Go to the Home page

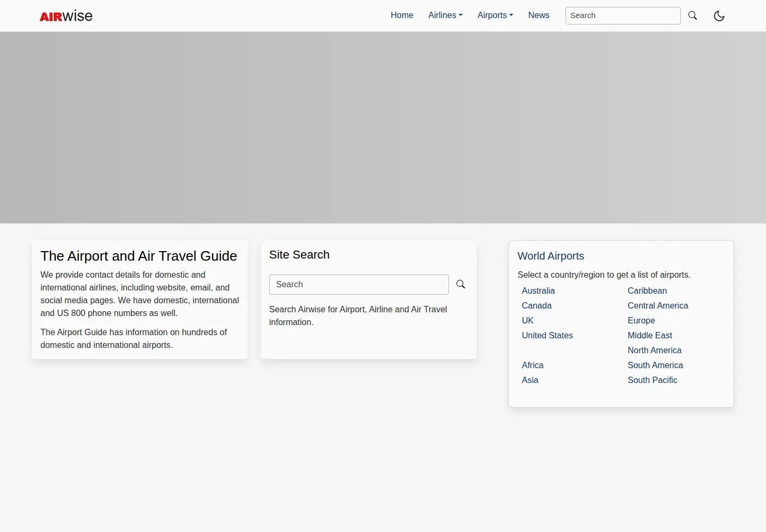(x=402, y=15)
